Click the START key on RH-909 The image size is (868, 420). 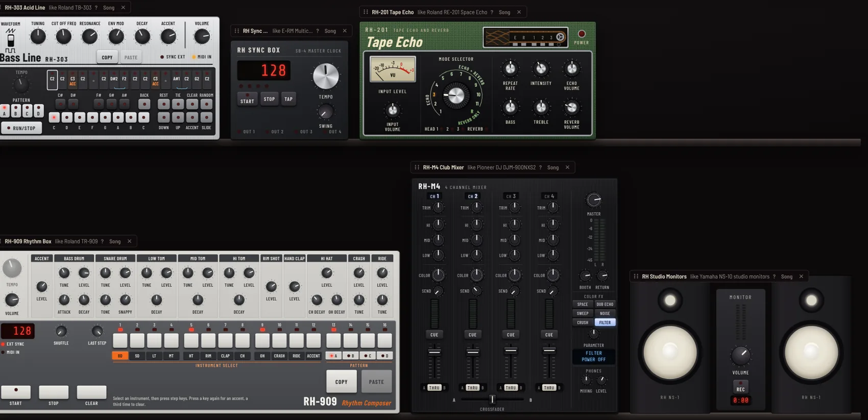pos(16,392)
